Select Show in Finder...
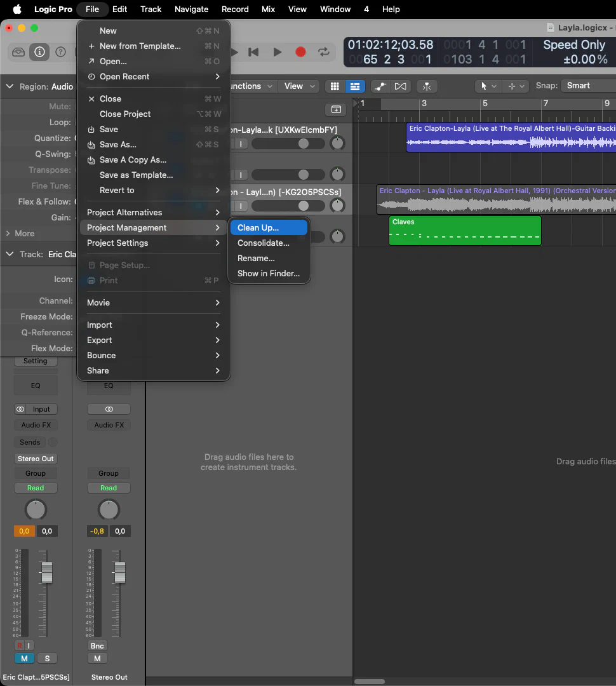 click(x=269, y=273)
